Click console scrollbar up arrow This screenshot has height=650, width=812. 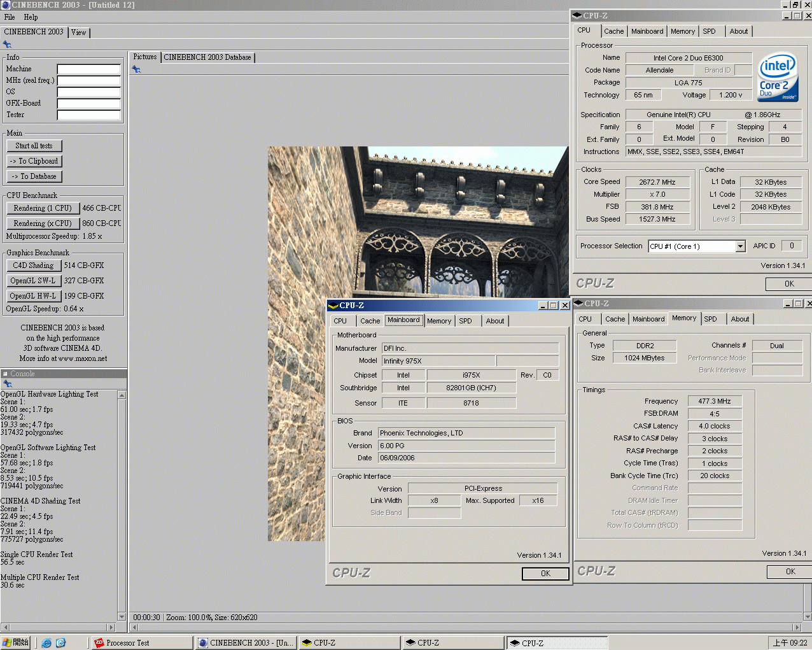[x=122, y=395]
